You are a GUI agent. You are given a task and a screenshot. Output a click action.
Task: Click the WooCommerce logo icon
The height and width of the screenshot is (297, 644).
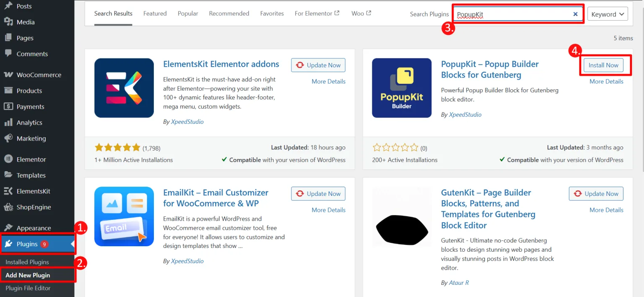pos(8,75)
